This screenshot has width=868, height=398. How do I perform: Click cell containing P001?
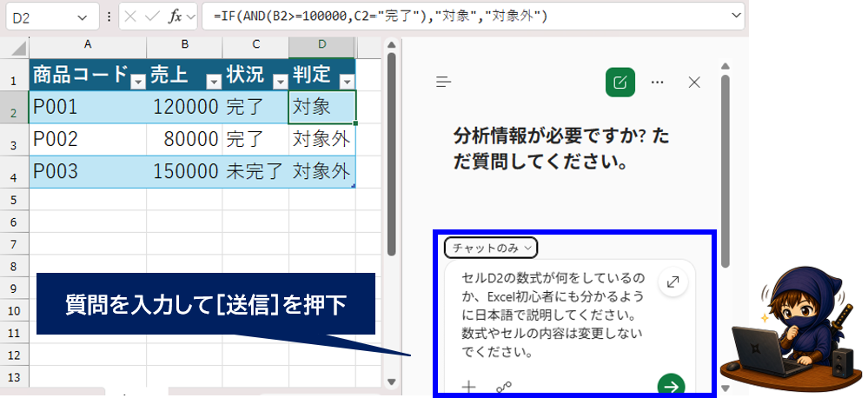88,108
